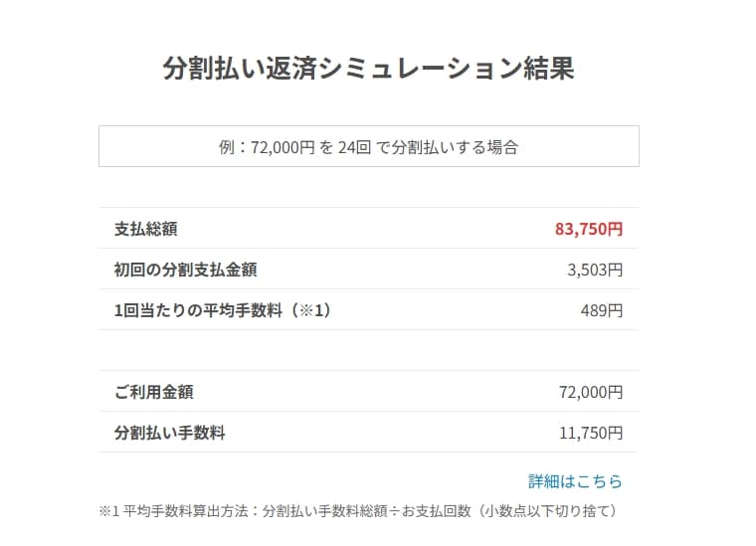Select the 3,503円 first payment value

[597, 270]
